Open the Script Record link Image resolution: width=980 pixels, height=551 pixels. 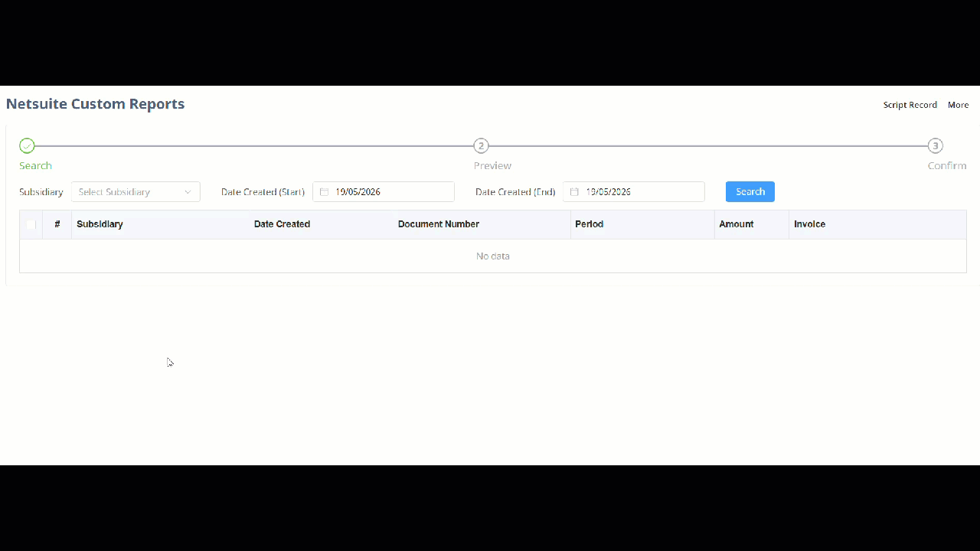click(910, 105)
